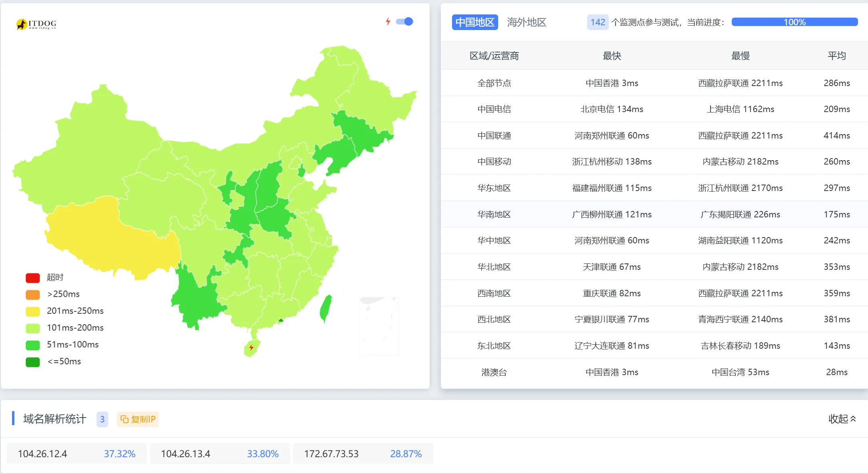The height and width of the screenshot is (474, 868).
Task: Click IP address 104.26.12.4
Action: click(x=42, y=454)
